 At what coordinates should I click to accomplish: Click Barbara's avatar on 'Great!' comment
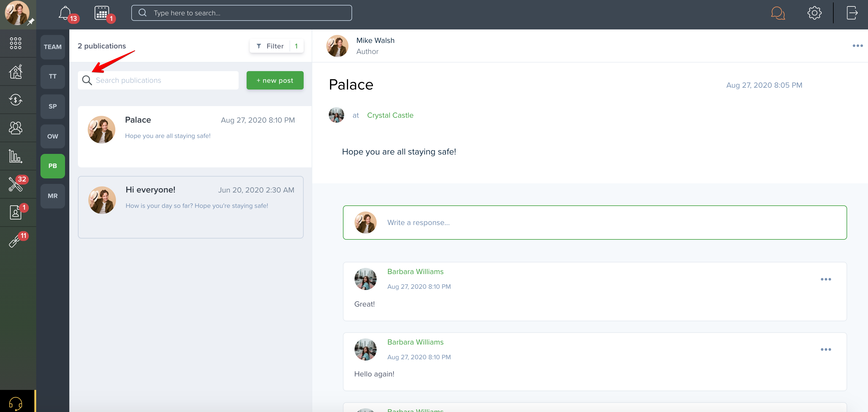(x=365, y=279)
